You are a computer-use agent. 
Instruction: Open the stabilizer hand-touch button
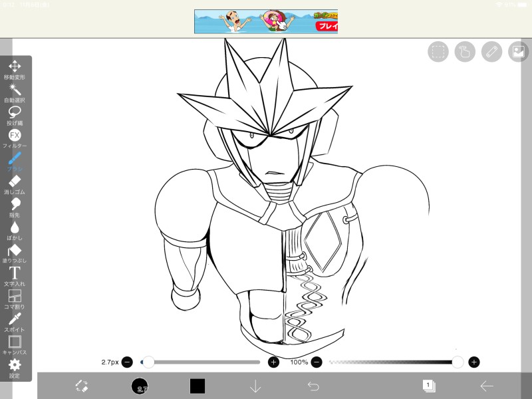coord(465,52)
